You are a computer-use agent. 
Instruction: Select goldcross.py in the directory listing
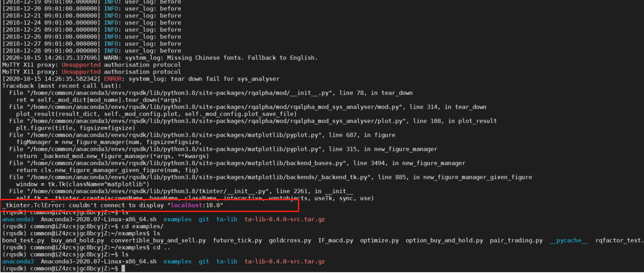tap(290, 241)
